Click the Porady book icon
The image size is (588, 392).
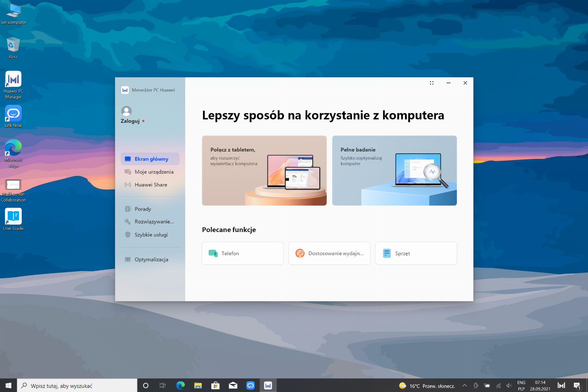128,209
